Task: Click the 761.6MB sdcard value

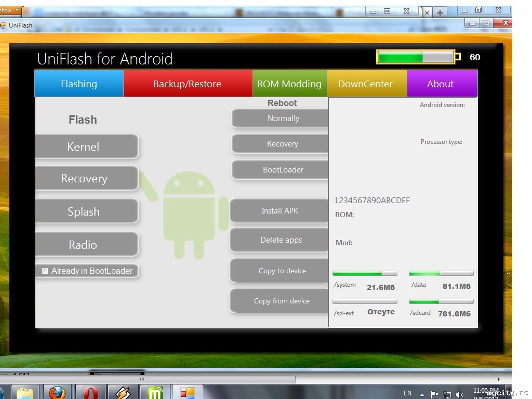Action: click(454, 314)
